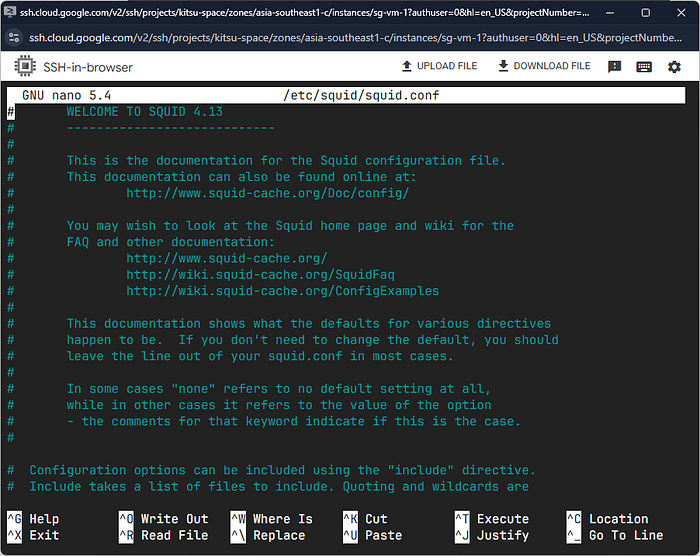
Task: Click 'leave the line out of your squid.conf' line
Action: 260,356
